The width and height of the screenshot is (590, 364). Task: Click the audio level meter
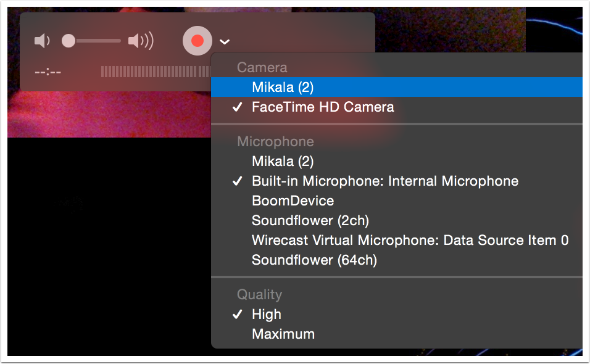tap(156, 72)
